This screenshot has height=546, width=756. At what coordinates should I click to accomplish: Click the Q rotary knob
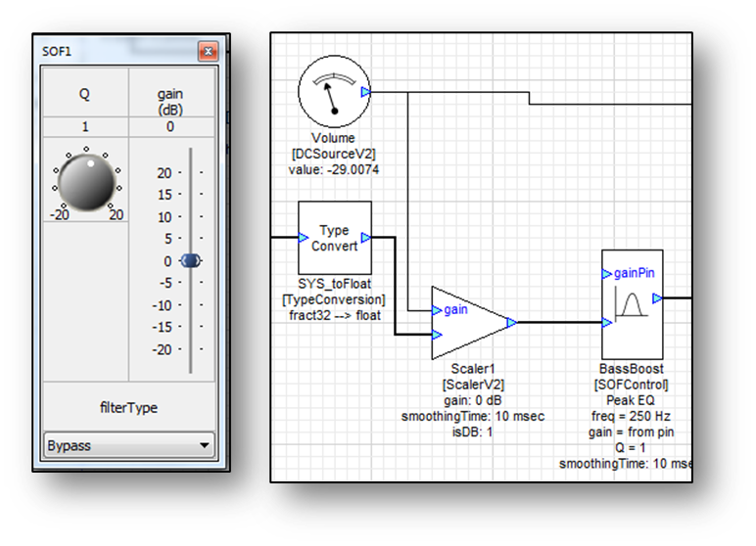pyautogui.click(x=86, y=180)
